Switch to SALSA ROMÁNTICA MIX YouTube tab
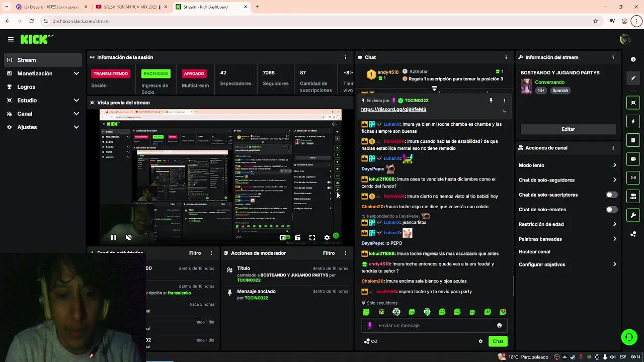Screen dimensions: 644x362 [x=132, y=7]
